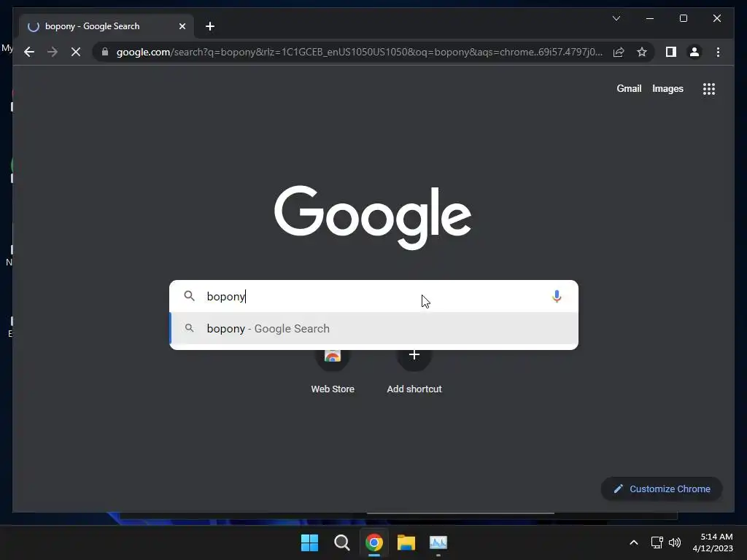Click the Customize Chrome button
Image resolution: width=747 pixels, height=560 pixels.
point(662,489)
